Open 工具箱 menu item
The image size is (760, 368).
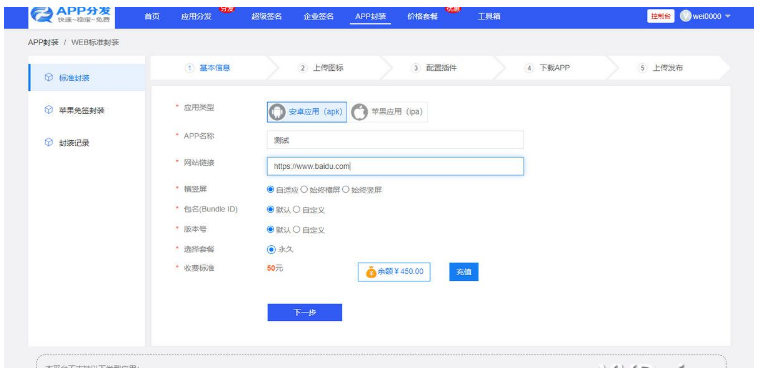[489, 16]
